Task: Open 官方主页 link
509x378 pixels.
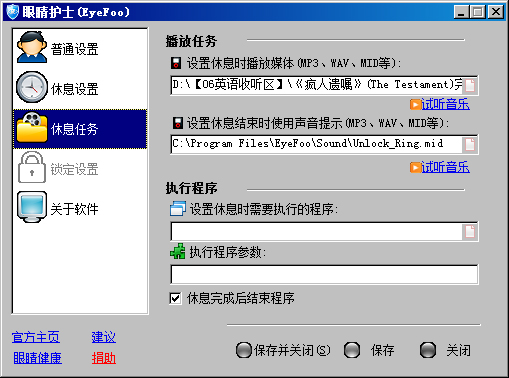Action: (x=36, y=337)
